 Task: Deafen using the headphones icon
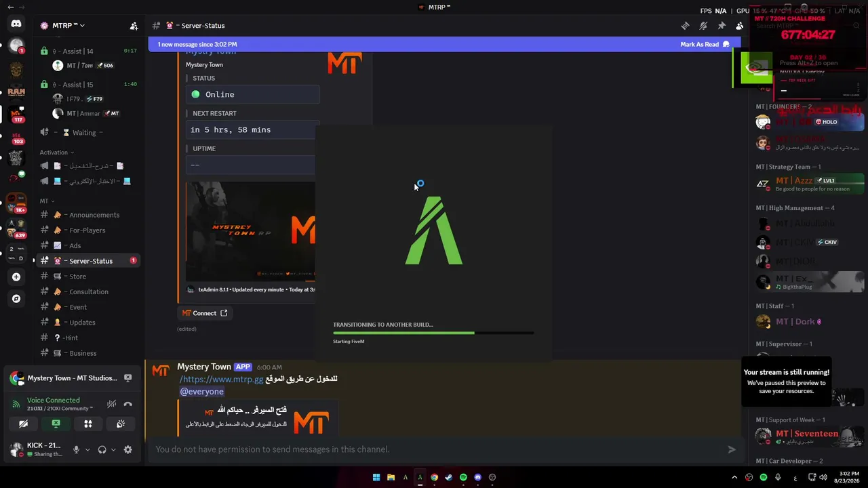(x=102, y=449)
